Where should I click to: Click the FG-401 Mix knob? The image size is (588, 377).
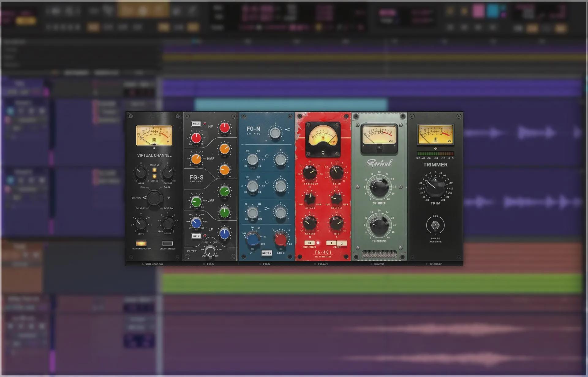pos(336,223)
